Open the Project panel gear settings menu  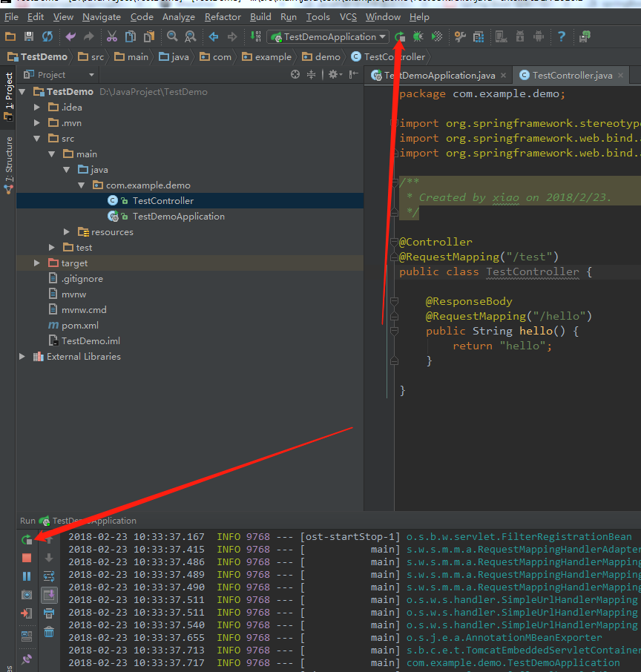pyautogui.click(x=335, y=75)
